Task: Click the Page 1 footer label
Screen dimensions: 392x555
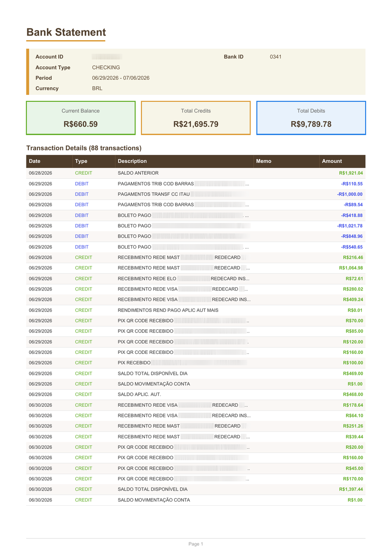Action: [196, 544]
